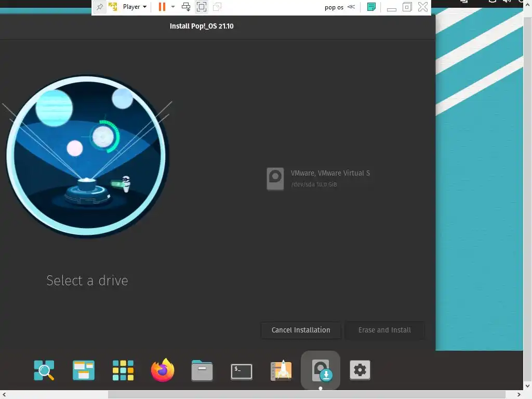Launch Firefox from the dock
The width and height of the screenshot is (532, 399).
click(163, 370)
